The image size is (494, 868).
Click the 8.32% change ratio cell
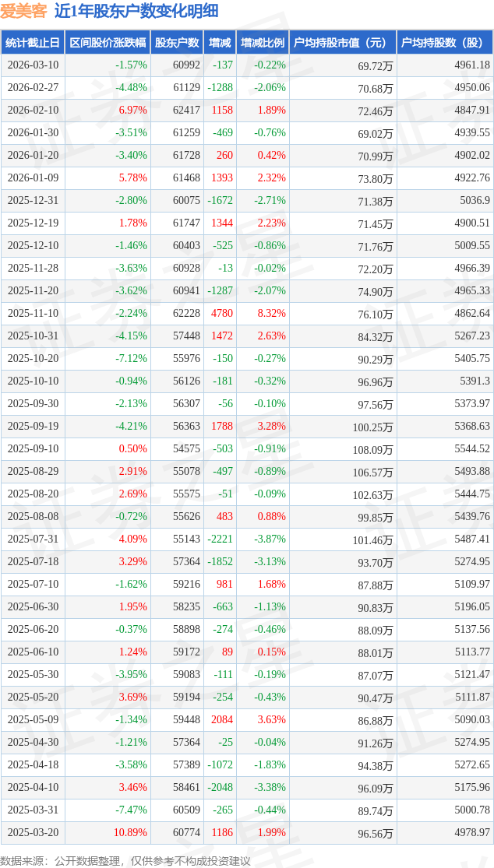(x=271, y=314)
